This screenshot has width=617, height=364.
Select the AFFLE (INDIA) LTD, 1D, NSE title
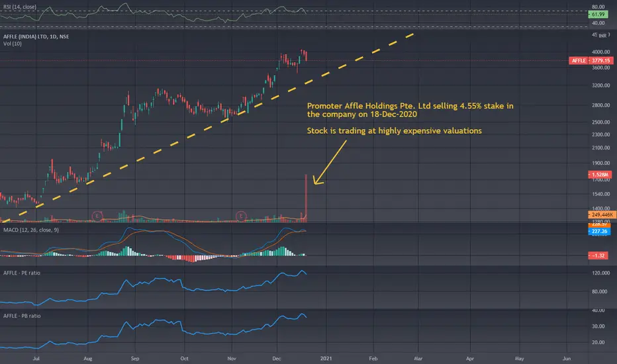(36, 36)
